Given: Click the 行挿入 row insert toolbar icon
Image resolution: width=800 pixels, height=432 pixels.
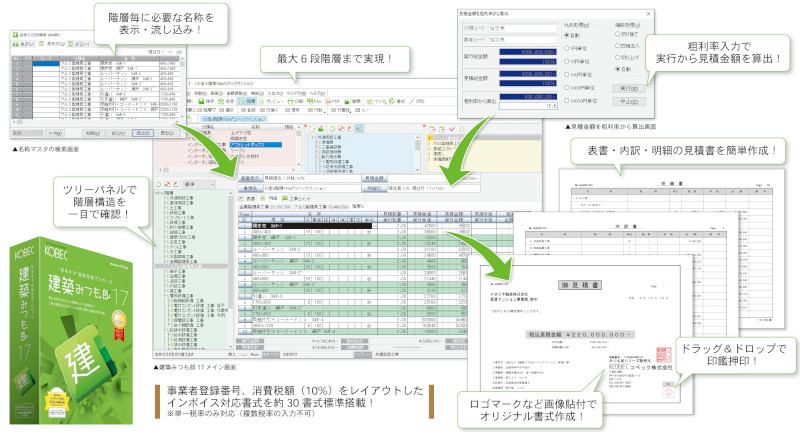Looking at the screenshot, I should [x=263, y=110].
